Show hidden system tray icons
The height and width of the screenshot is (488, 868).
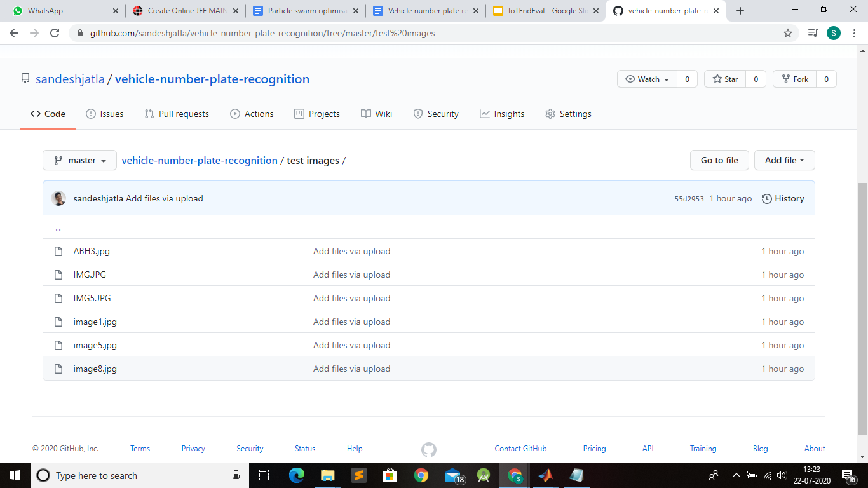[x=736, y=475]
